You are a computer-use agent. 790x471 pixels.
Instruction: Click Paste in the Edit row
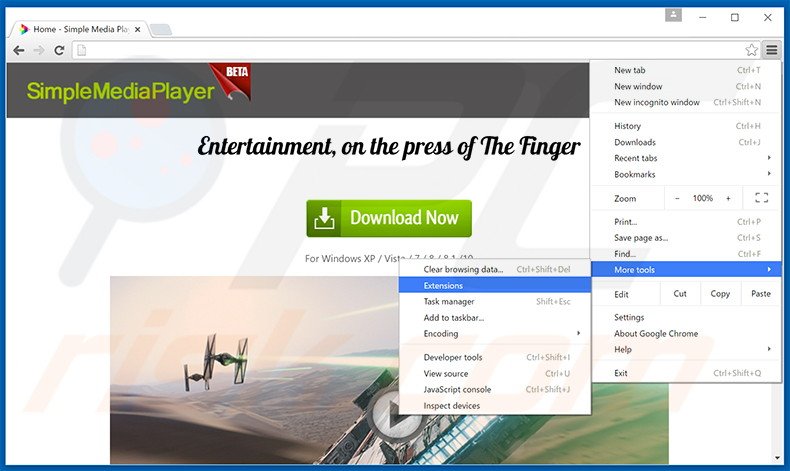point(761,294)
